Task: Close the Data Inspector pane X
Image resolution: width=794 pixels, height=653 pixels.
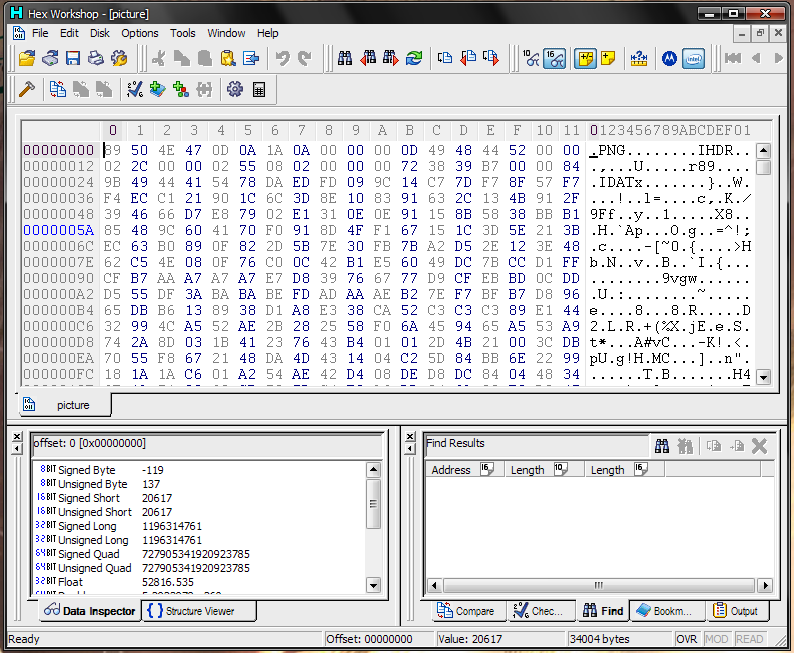Action: tap(17, 436)
